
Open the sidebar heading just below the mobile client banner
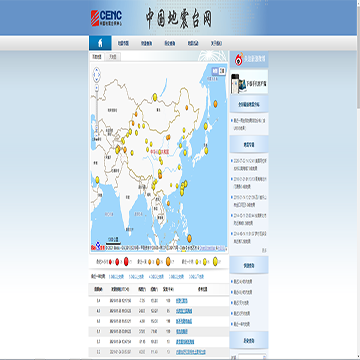(249, 104)
